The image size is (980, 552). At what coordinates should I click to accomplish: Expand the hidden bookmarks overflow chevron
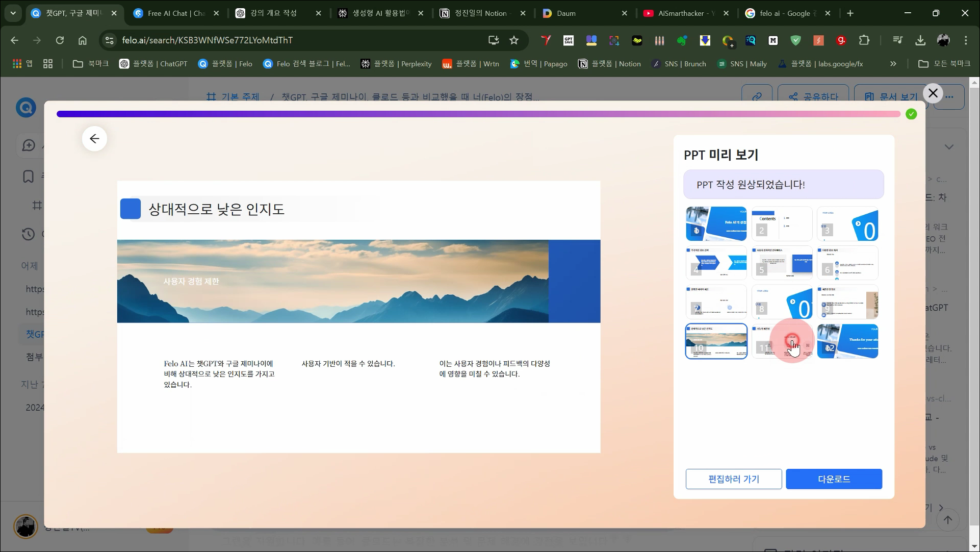pos(893,64)
